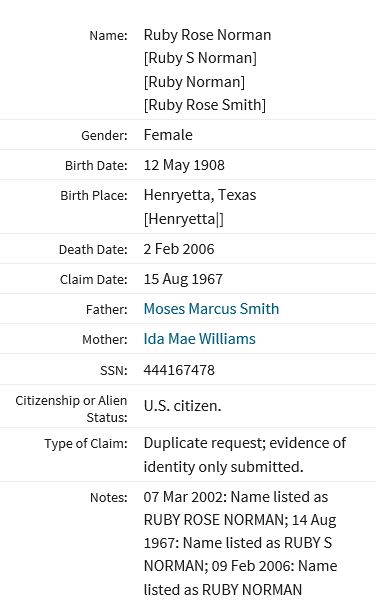
Task: Click the SSN number 444167478
Action: point(179,370)
